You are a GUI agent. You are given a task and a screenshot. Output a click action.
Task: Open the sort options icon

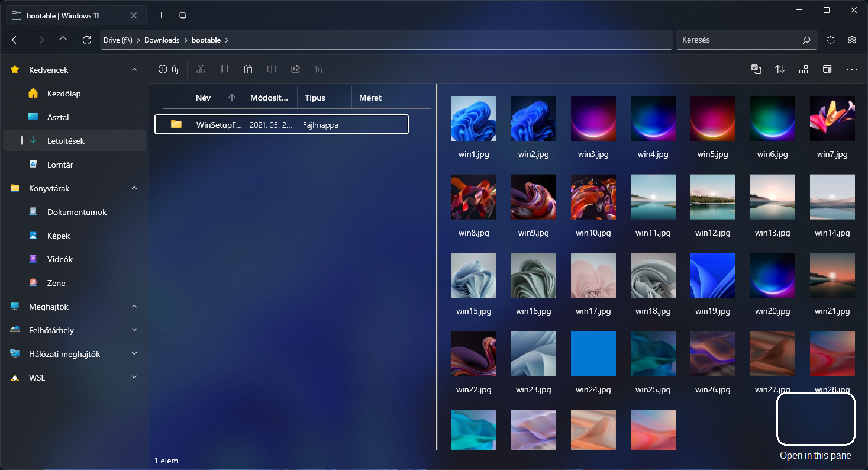(x=780, y=69)
